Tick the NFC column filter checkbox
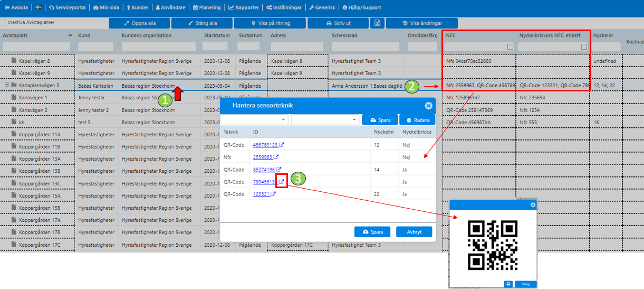This screenshot has width=644, height=289. click(510, 47)
